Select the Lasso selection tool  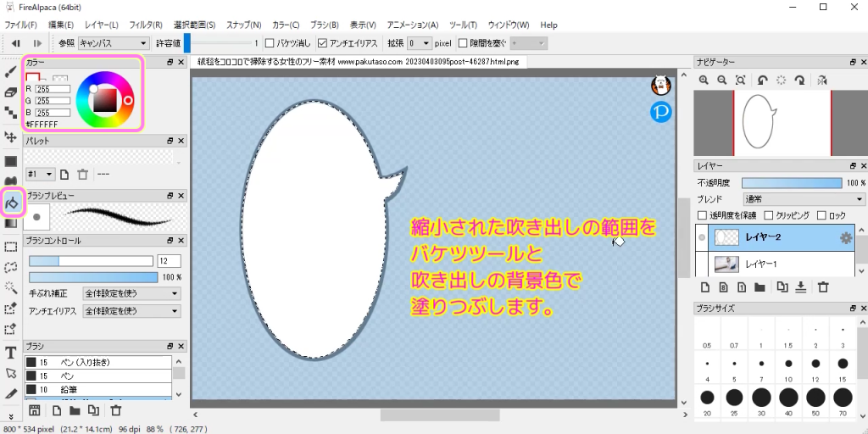(x=10, y=267)
